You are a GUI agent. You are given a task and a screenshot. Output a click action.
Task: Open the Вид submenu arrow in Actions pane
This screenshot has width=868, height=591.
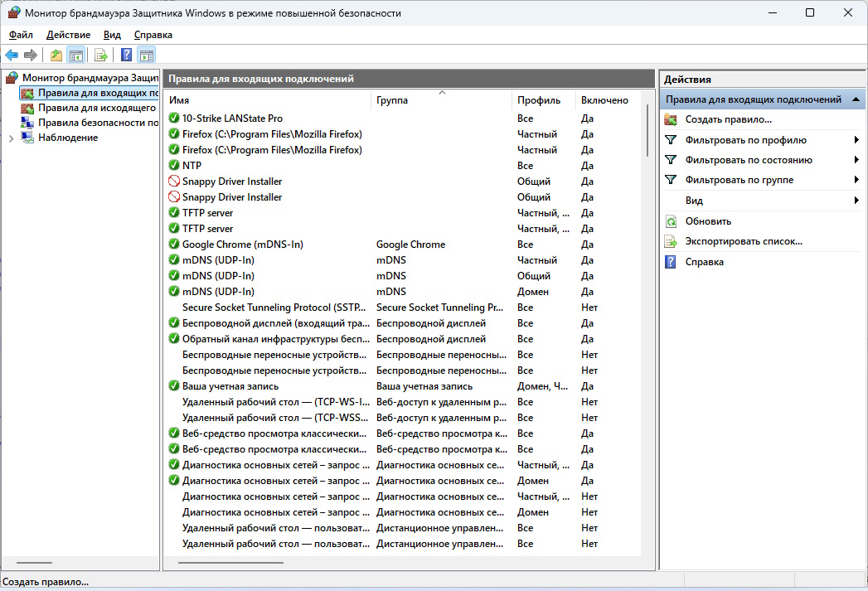[x=856, y=201]
